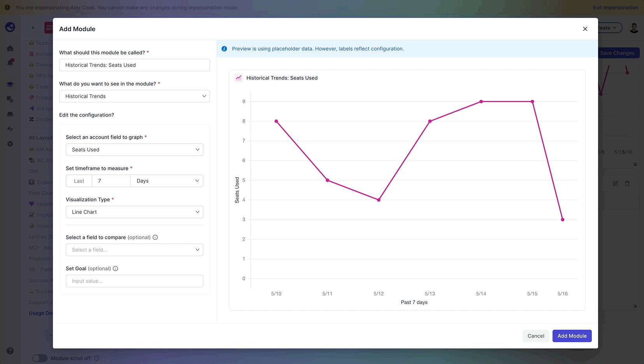
Task: Click the back arrow behind the dialog
Action: [33, 28]
